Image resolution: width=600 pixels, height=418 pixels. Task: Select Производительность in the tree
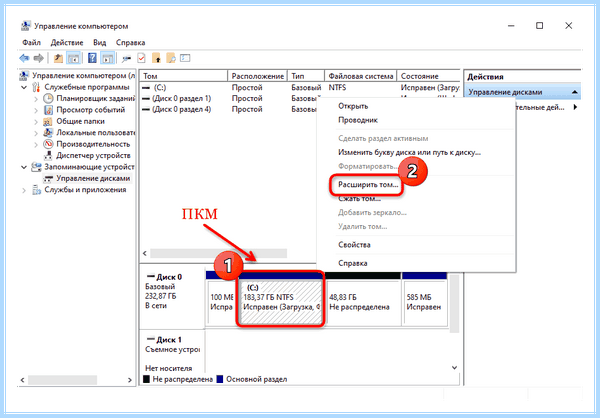pyautogui.click(x=93, y=144)
